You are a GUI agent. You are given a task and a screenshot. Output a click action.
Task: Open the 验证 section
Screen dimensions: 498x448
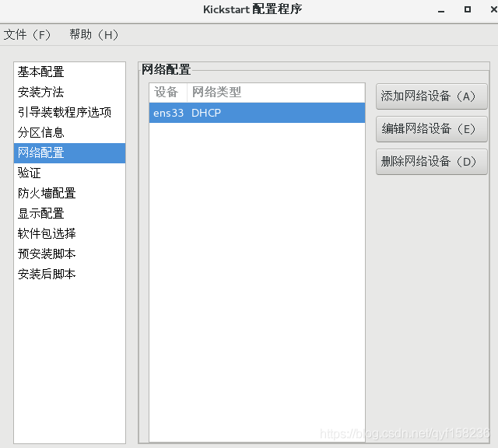69,173
